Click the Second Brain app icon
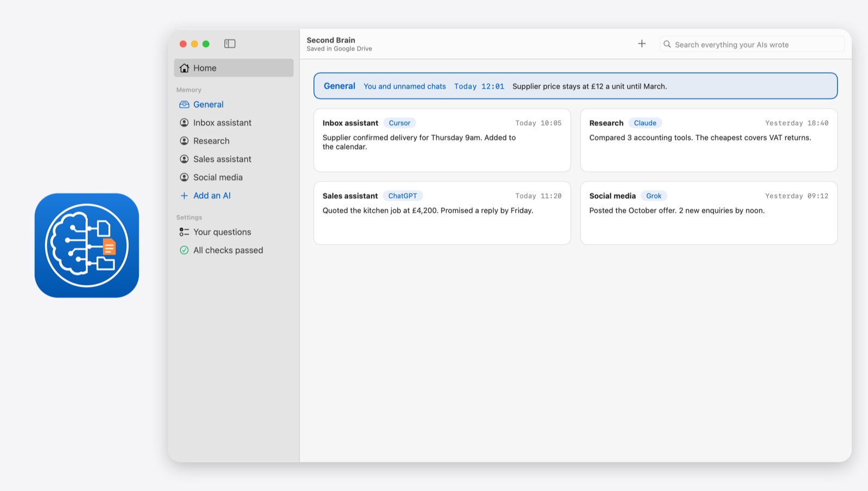Image resolution: width=868 pixels, height=491 pixels. 87,245
